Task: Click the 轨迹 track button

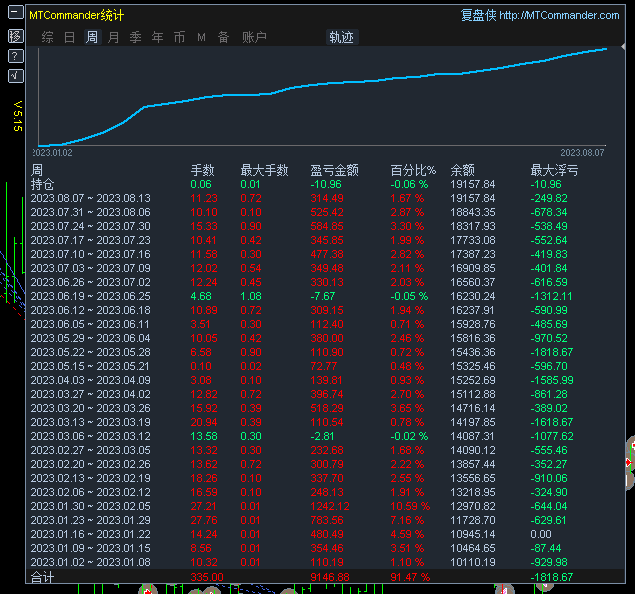Action: pyautogui.click(x=342, y=37)
